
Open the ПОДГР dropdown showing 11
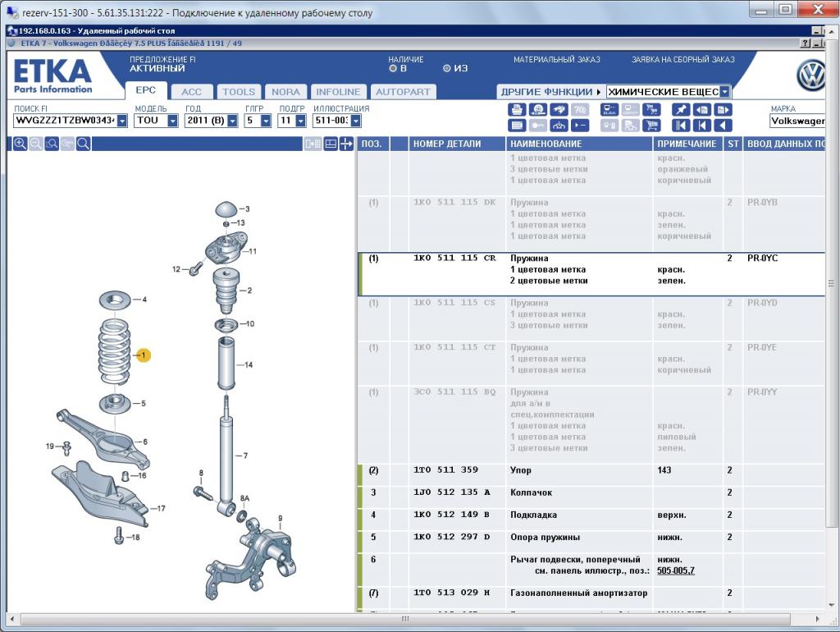300,121
